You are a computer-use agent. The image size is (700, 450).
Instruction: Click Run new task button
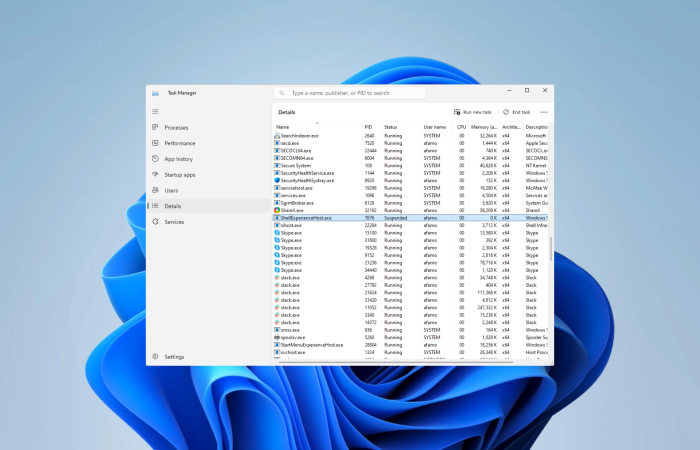[x=473, y=112]
